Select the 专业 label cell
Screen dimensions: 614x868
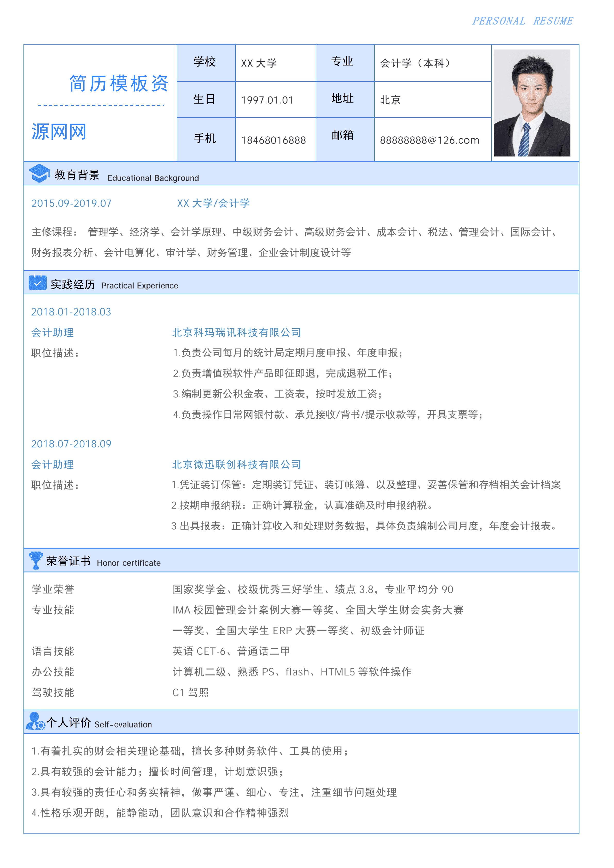pyautogui.click(x=345, y=63)
